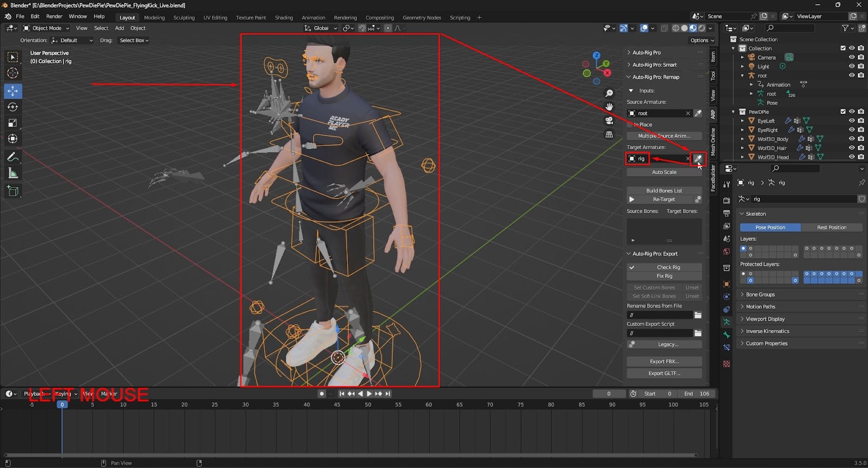
Task: Click the Build Bones List button
Action: 664,191
